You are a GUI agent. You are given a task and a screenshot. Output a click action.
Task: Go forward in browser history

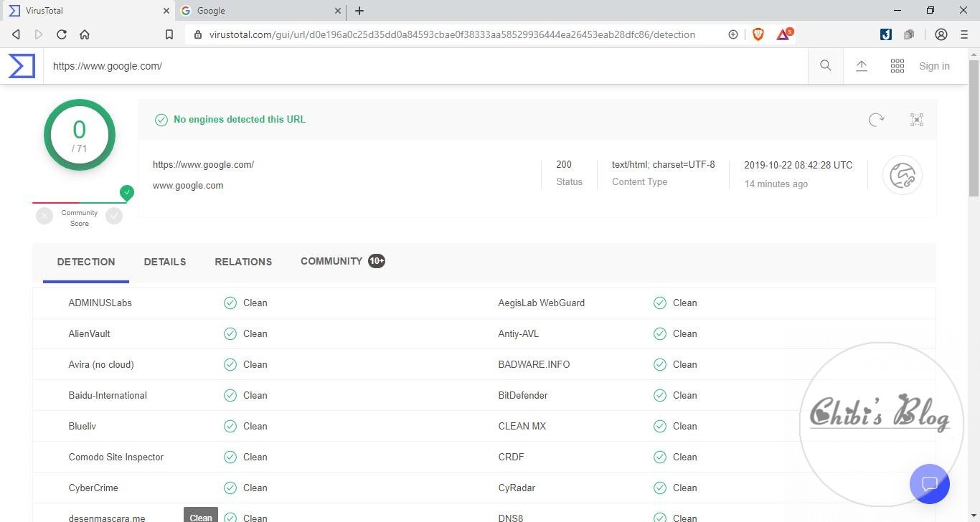[x=39, y=34]
